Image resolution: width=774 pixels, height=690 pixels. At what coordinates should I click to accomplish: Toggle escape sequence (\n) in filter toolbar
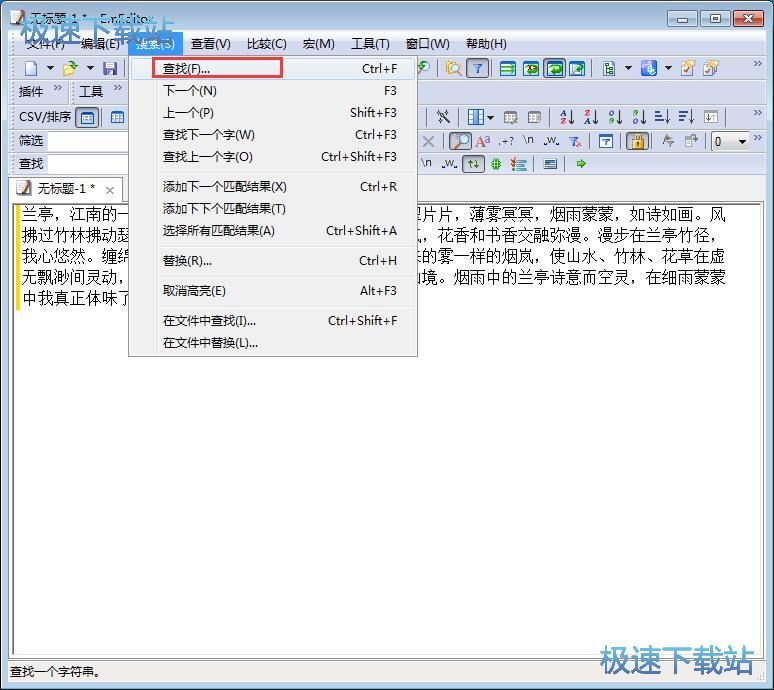[528, 141]
